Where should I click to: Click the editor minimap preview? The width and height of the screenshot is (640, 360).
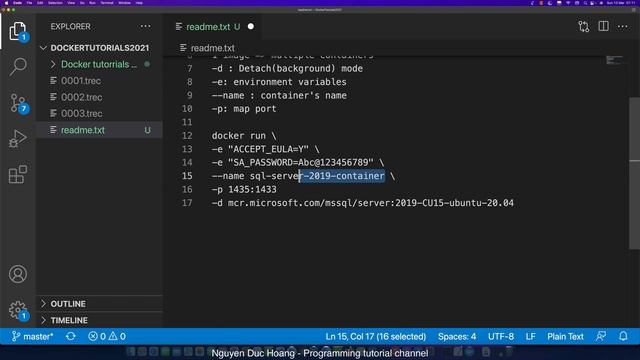[x=614, y=60]
